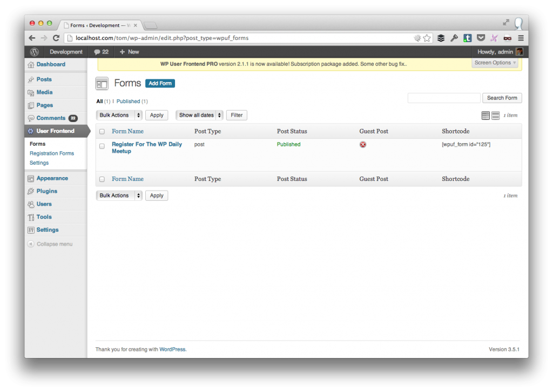Viewport: 553px width, 392px height.
Task: Click the browser back arrow
Action: 32,38
